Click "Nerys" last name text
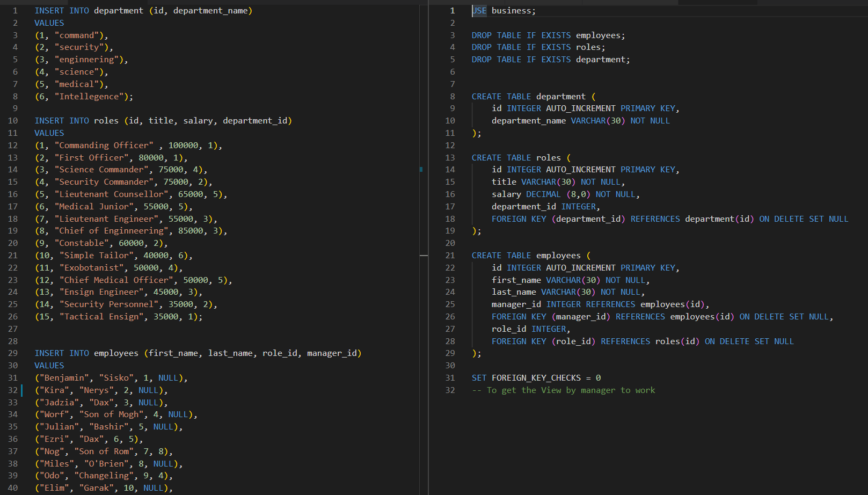Viewport: 868px width, 495px height. (x=97, y=390)
